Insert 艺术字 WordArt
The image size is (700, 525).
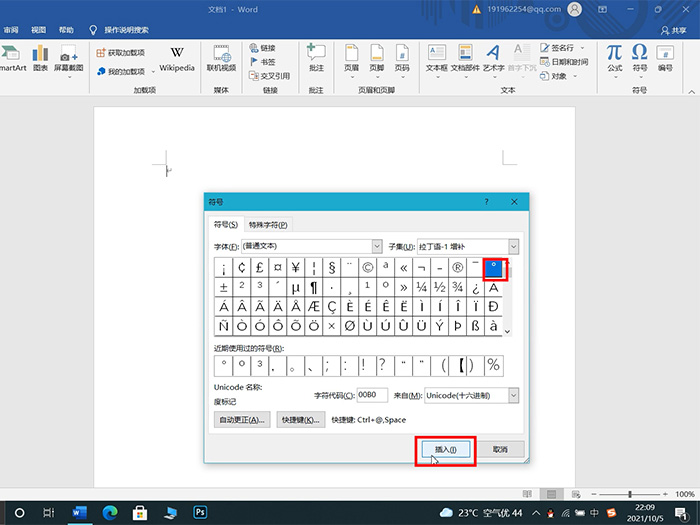(x=493, y=60)
